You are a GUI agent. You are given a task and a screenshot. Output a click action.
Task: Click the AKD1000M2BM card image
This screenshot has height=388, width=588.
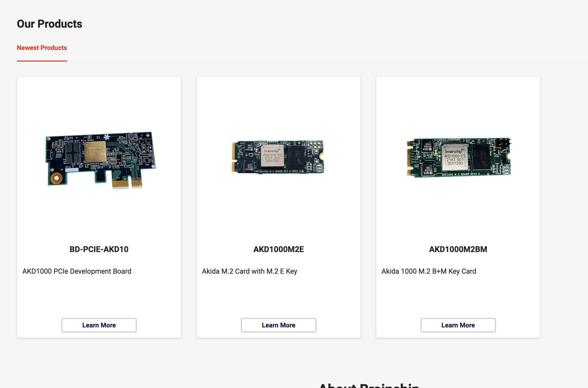458,157
